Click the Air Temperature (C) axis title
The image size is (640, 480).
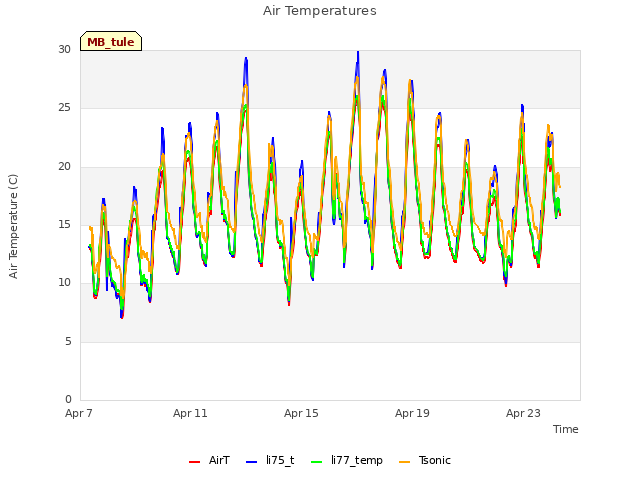tap(13, 226)
